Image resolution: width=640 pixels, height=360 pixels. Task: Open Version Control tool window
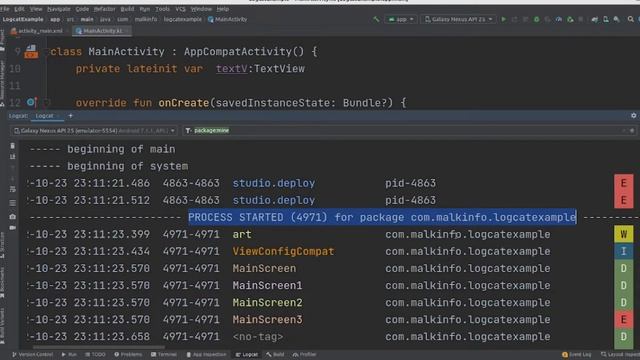tap(32, 354)
